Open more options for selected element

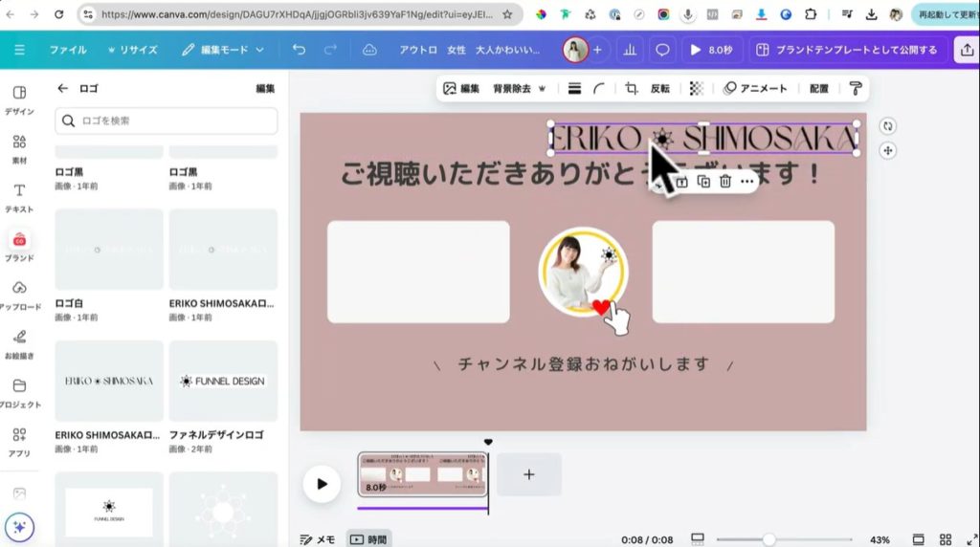tap(746, 181)
